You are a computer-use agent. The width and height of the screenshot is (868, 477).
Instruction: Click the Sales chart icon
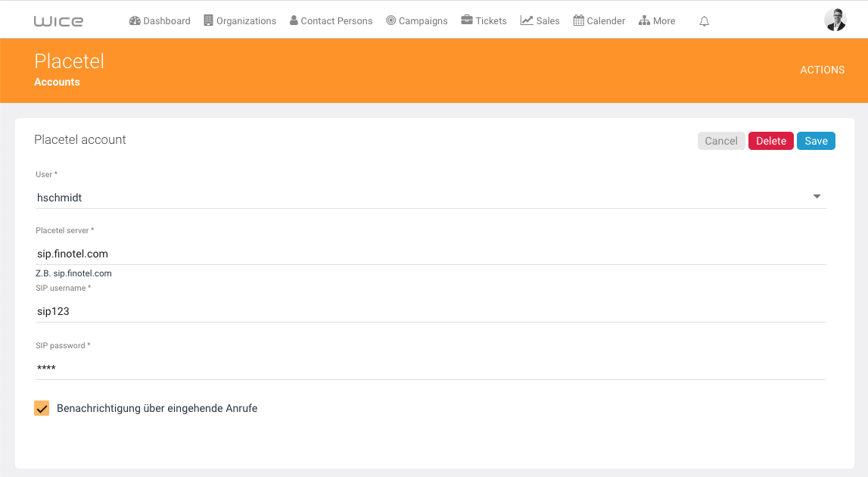tap(527, 20)
